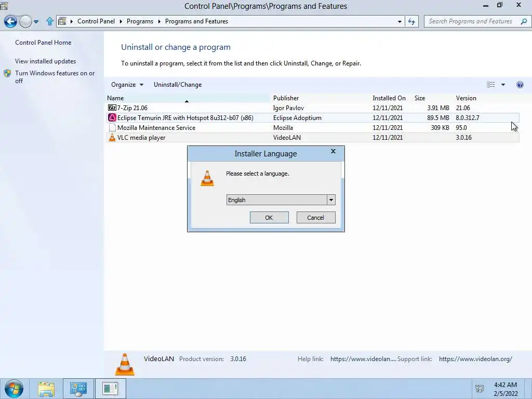The width and height of the screenshot is (532, 399).
Task: Click version 3.0.16 cell in list
Action: (x=463, y=137)
